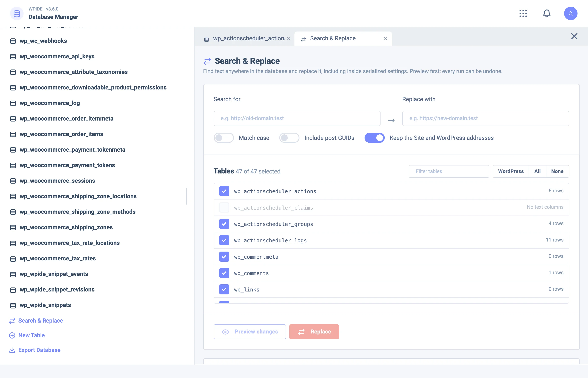Focus the Replace with input field
Image resolution: width=588 pixels, height=378 pixels.
coord(486,118)
